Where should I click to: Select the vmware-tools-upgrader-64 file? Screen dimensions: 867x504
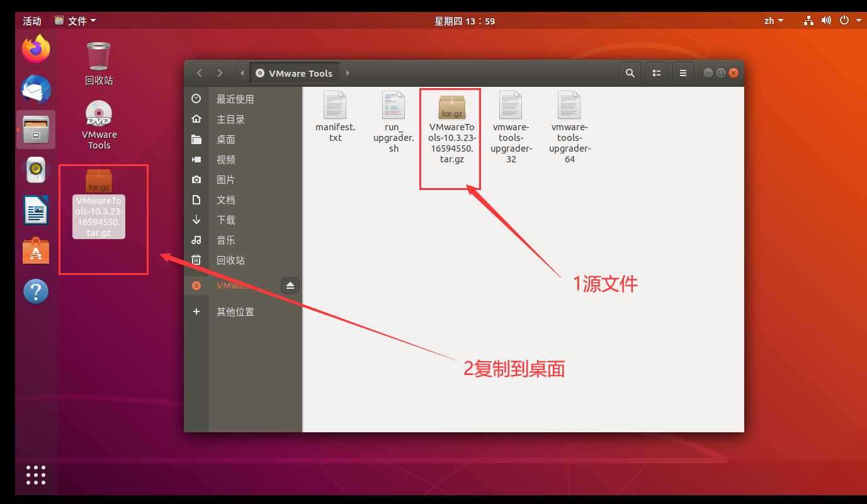[x=569, y=128]
